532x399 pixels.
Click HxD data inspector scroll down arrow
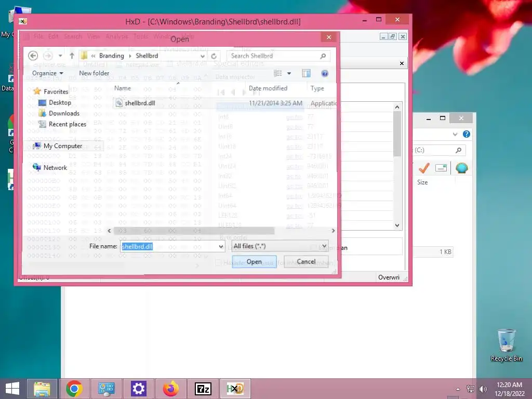[397, 225]
